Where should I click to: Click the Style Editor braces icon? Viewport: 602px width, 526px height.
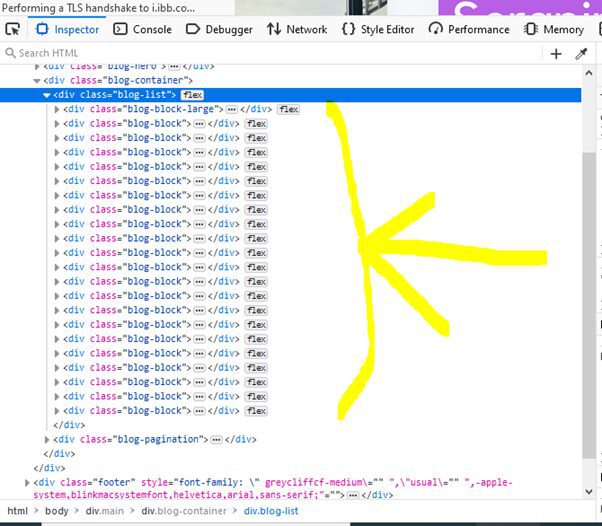pos(348,30)
